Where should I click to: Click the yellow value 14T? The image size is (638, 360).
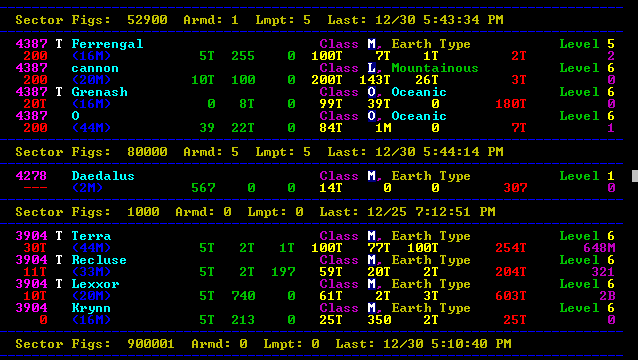331,188
